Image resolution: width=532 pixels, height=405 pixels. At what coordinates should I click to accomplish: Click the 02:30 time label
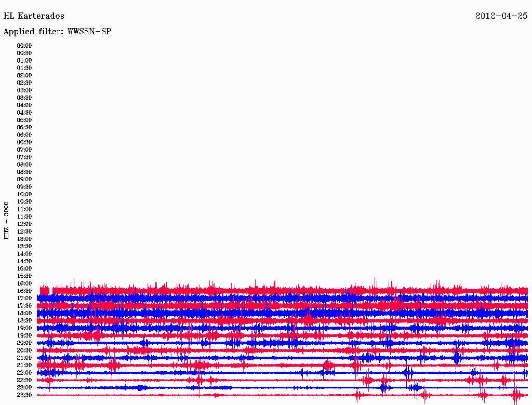tap(24, 83)
